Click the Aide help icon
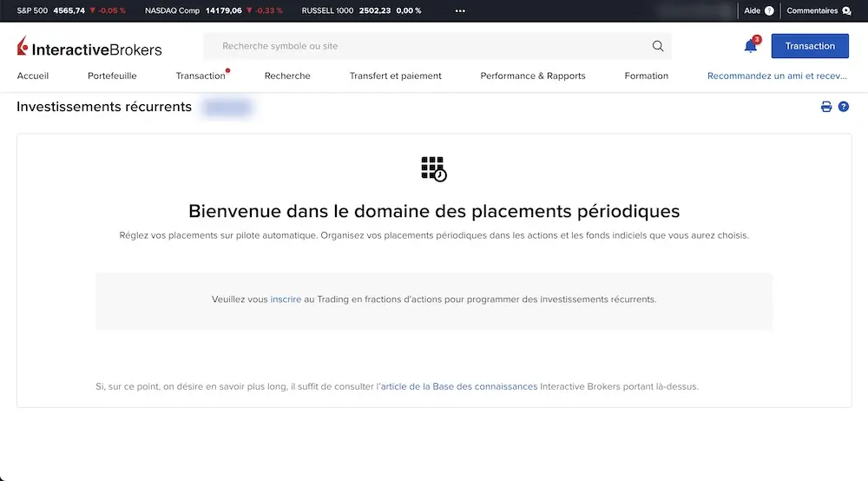The height and width of the screenshot is (481, 868). (769, 10)
